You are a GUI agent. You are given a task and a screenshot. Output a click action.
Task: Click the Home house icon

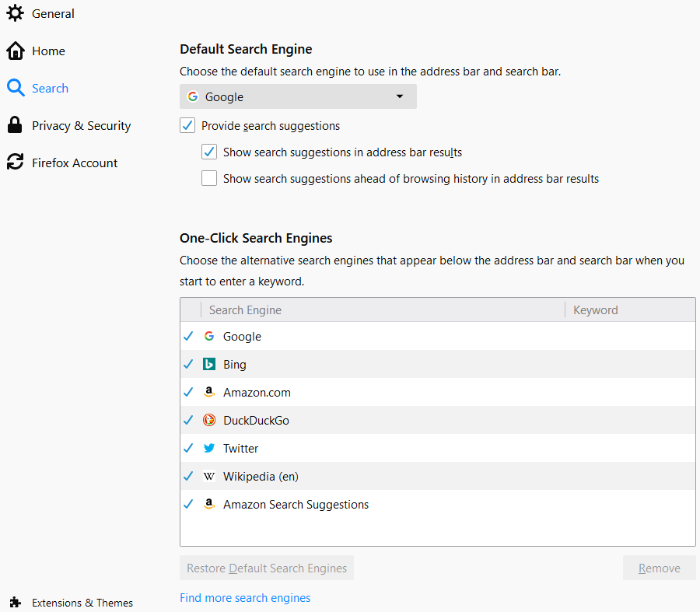click(x=16, y=51)
